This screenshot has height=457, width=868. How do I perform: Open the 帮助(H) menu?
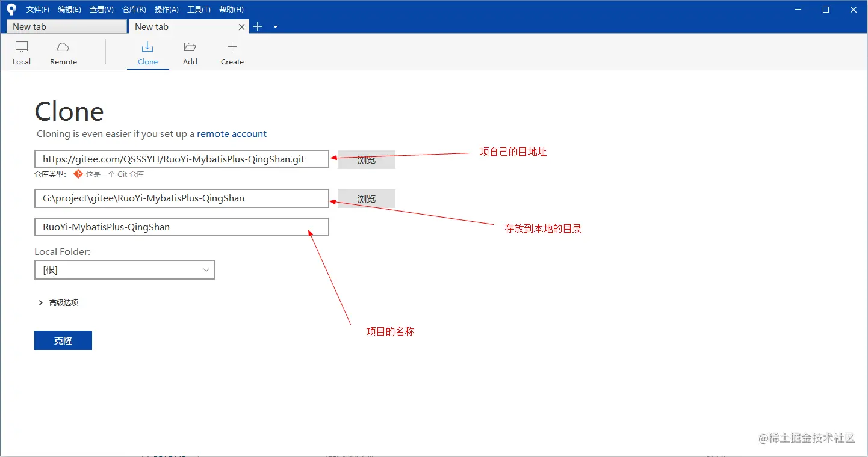pos(231,10)
